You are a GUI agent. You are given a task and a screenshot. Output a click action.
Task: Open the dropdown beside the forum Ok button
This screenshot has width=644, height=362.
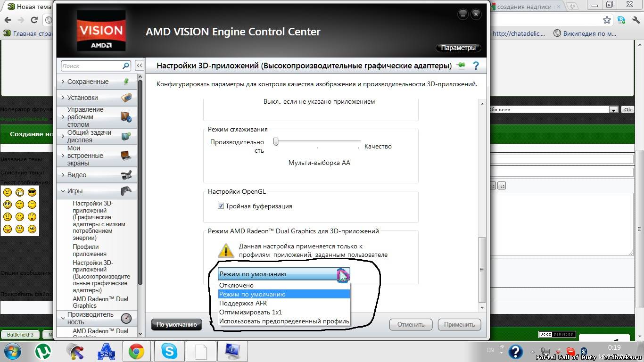(613, 109)
